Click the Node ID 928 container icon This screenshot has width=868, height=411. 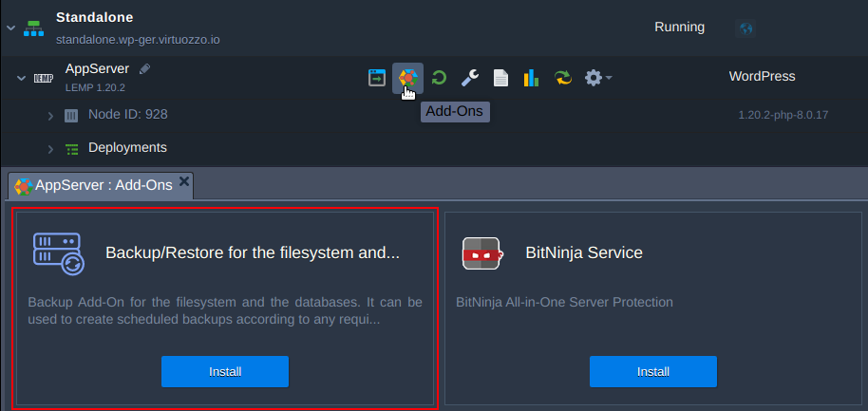(71, 116)
